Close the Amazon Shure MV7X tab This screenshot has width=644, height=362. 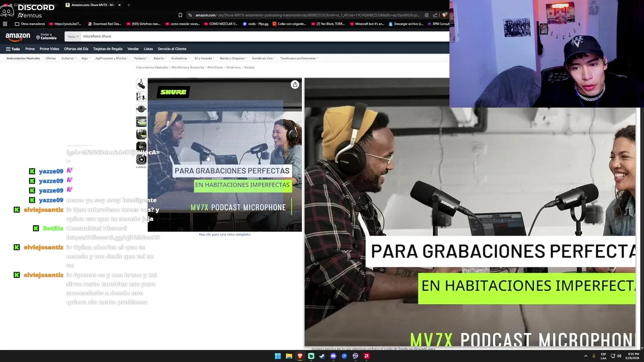(119, 5)
